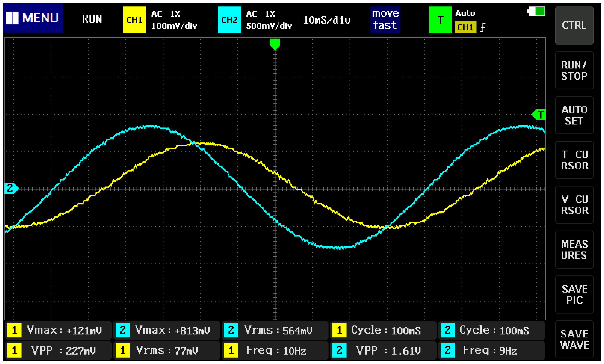604x364 pixels.
Task: Toggle RUN acquisition status label
Action: [x=92, y=19]
